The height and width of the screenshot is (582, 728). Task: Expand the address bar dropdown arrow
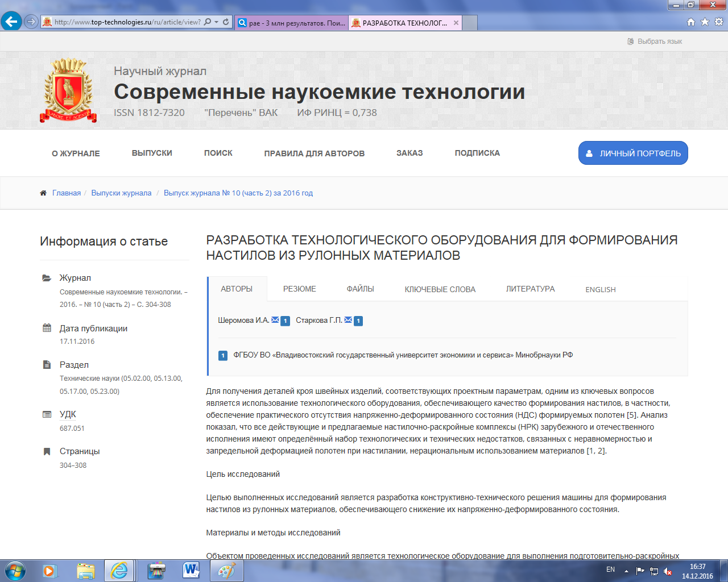[x=216, y=22]
